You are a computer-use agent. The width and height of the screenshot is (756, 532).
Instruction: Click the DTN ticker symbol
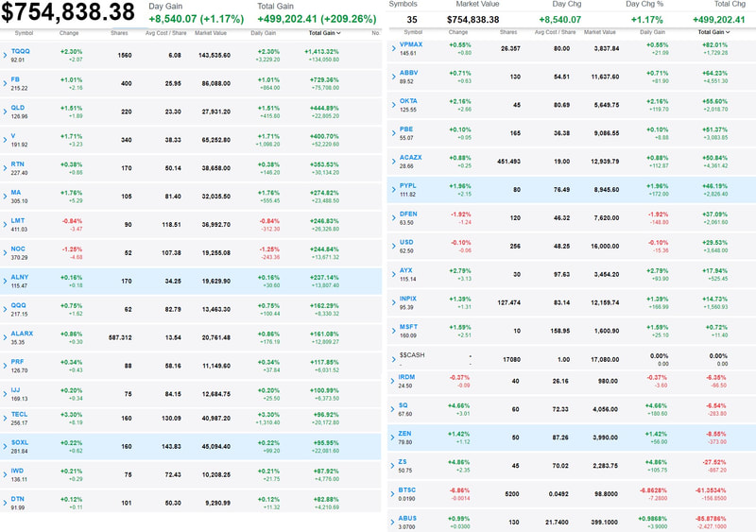(17, 499)
